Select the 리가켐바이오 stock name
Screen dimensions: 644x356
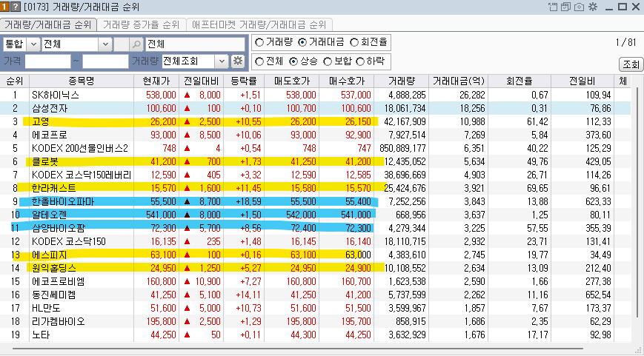pyautogui.click(x=59, y=321)
